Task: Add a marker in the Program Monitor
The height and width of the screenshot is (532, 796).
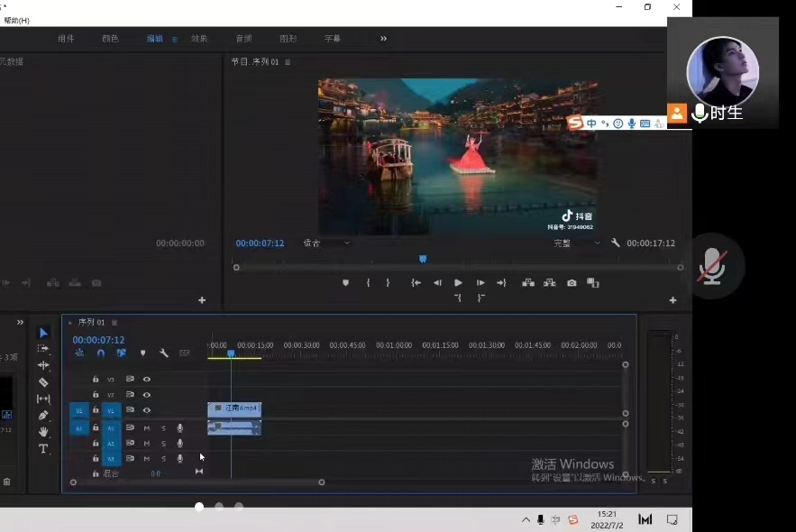Action: [x=345, y=283]
